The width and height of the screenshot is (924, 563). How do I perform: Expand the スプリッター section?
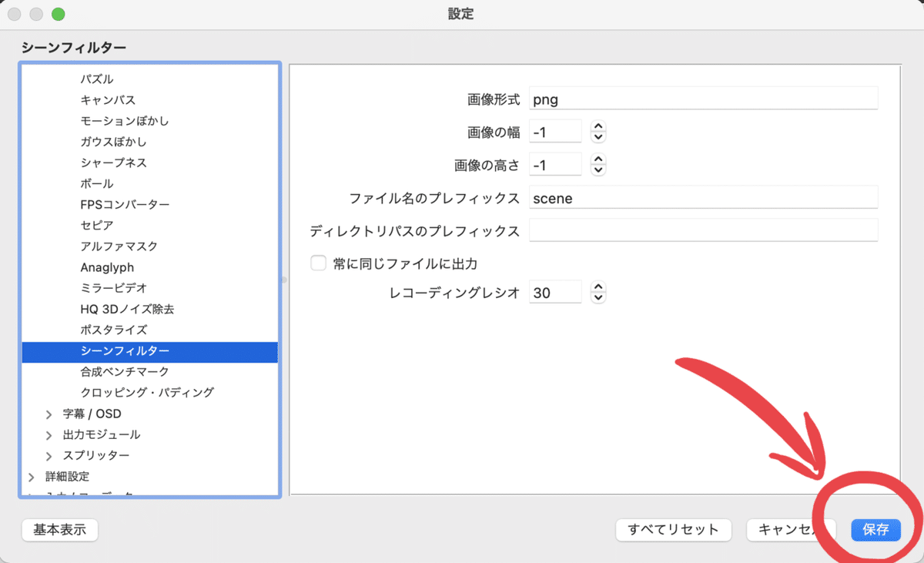pos(49,455)
